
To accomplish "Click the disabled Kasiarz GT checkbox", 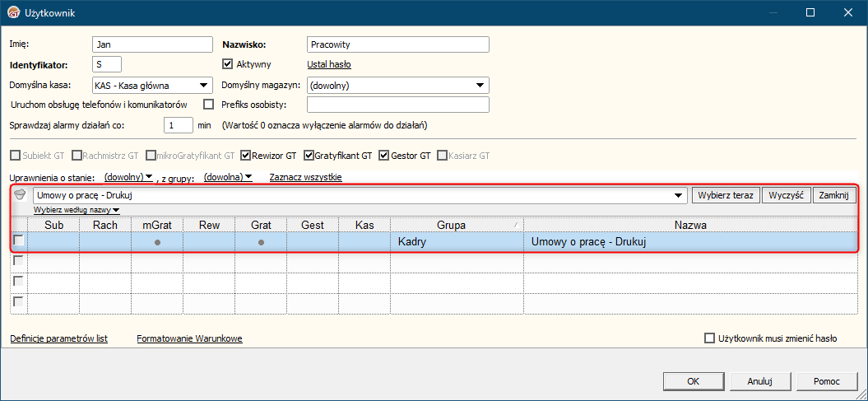I will click(442, 156).
